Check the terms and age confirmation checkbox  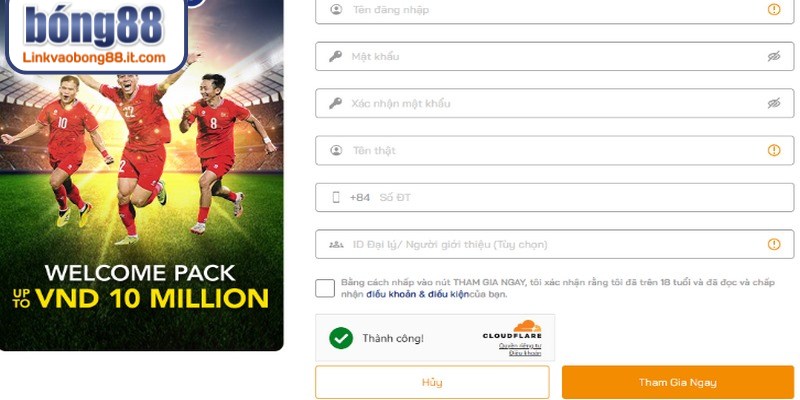coord(325,288)
